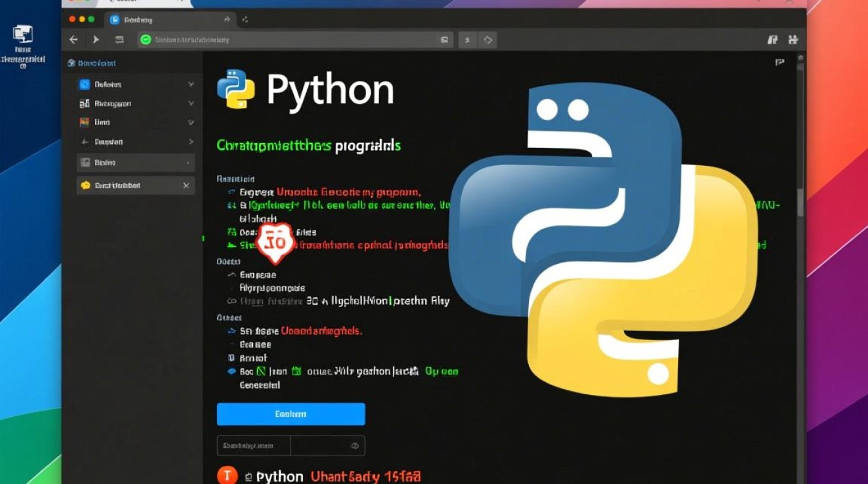
Task: Select the sidebar row with the blue square icon
Action: pos(136,85)
